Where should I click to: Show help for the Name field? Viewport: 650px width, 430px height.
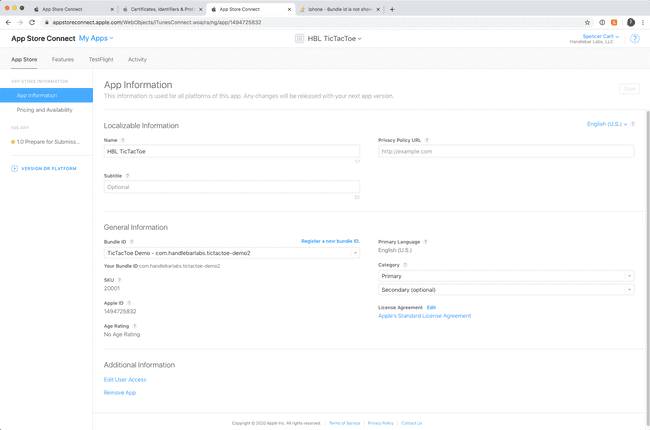tap(123, 140)
